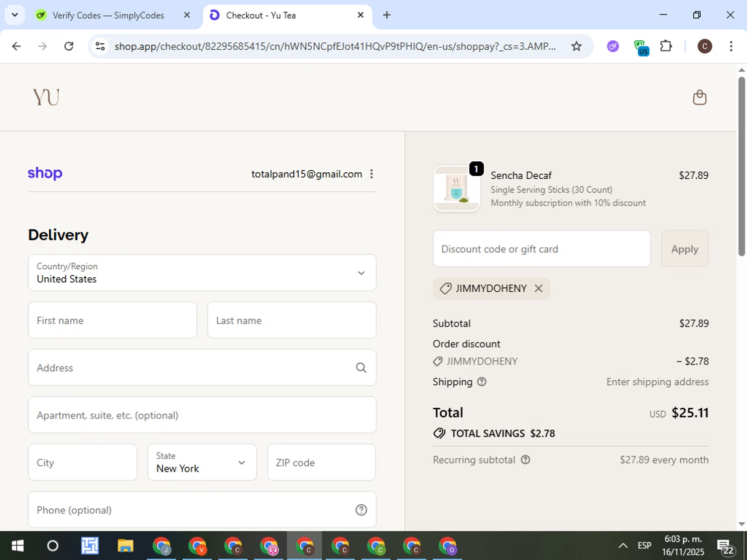Click the TOTAL SAVINGS $2.78 text
This screenshot has width=747, height=560.
click(502, 434)
